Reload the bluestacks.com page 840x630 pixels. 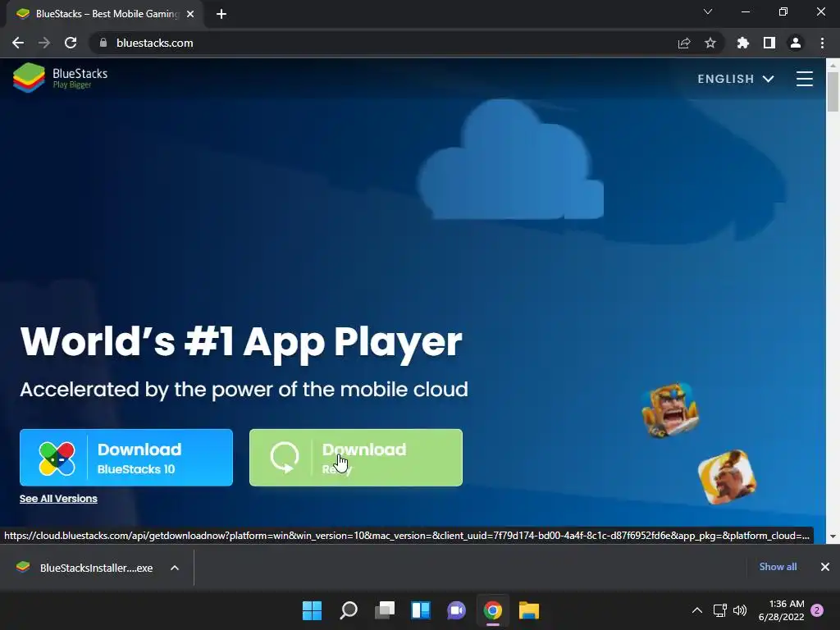71,43
